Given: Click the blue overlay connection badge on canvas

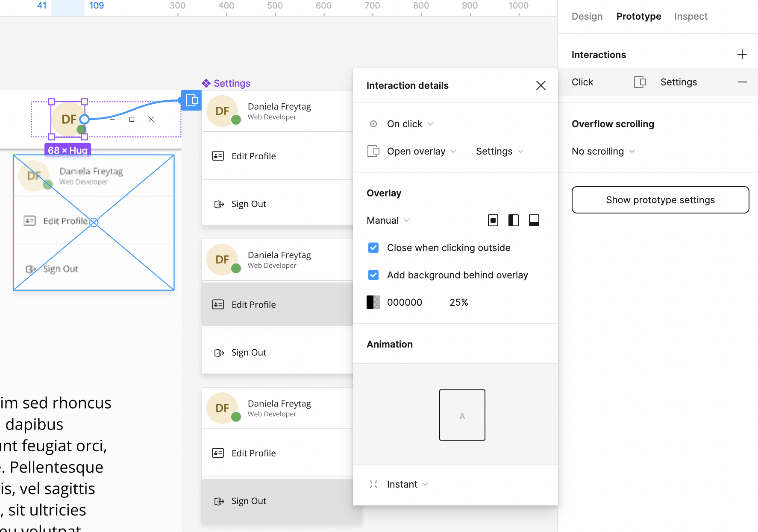Looking at the screenshot, I should pyautogui.click(x=191, y=100).
